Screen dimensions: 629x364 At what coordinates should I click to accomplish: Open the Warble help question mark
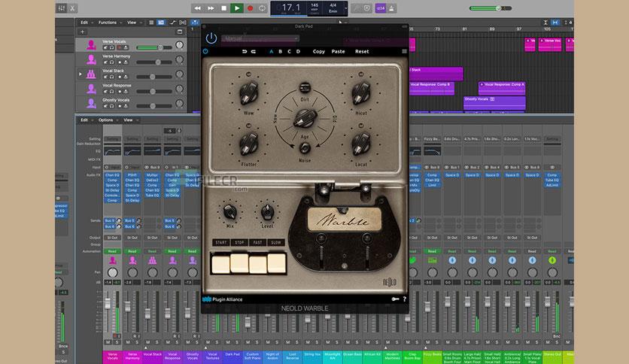[404, 299]
